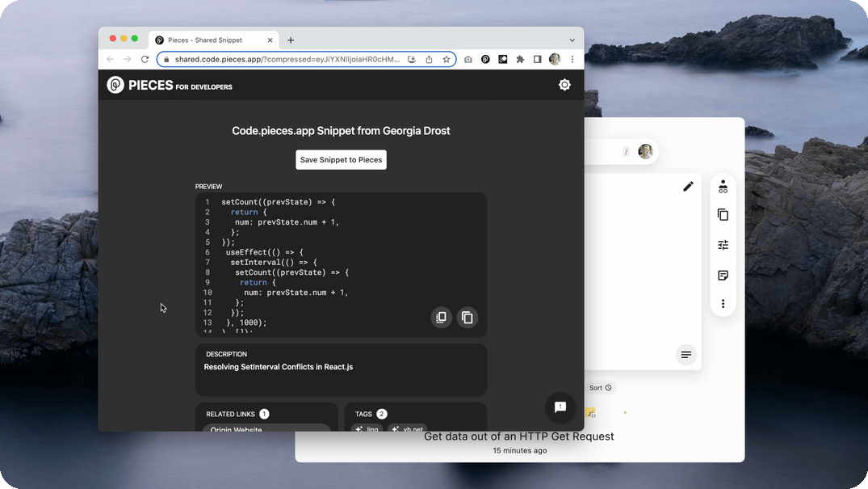Close the Pieces - Shared Snippet tab
Viewport: 868px width, 489px height.
(270, 40)
